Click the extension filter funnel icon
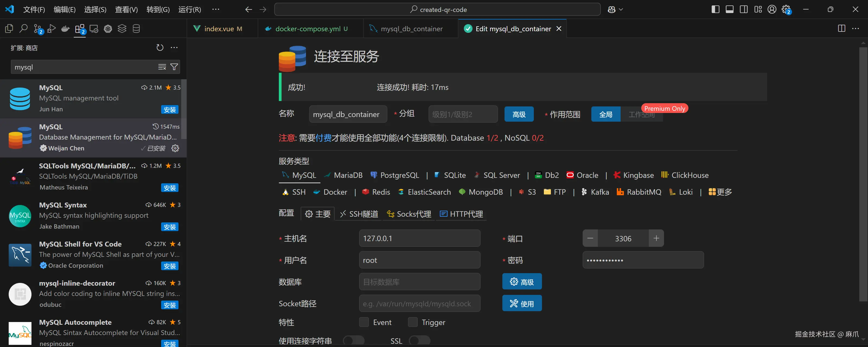 (174, 67)
